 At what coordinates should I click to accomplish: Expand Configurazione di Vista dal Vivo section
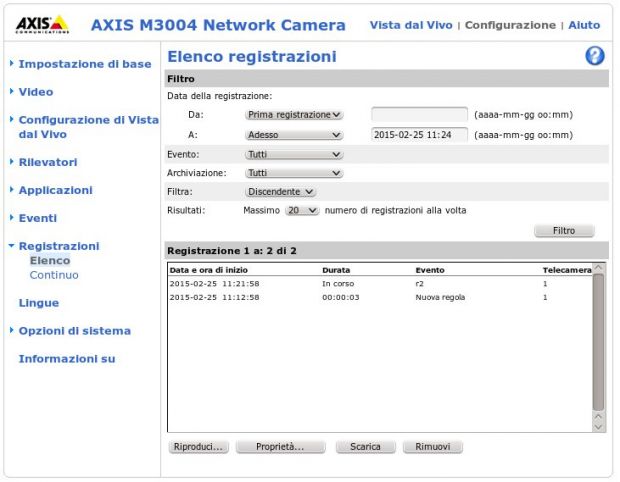(x=89, y=127)
